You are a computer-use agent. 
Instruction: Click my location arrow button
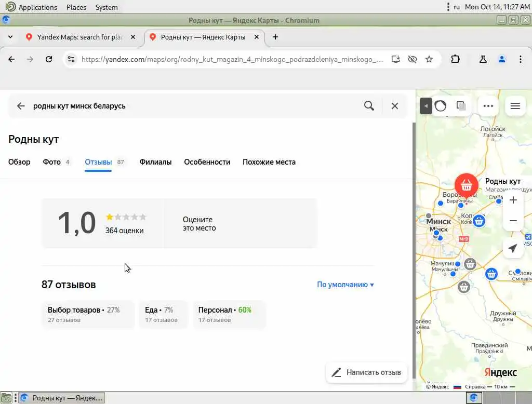click(x=513, y=248)
